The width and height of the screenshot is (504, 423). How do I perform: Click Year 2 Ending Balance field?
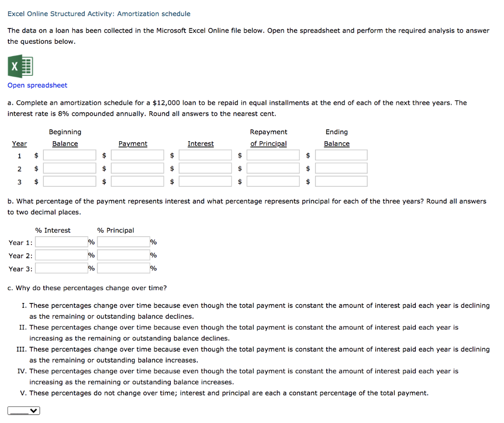(341, 168)
